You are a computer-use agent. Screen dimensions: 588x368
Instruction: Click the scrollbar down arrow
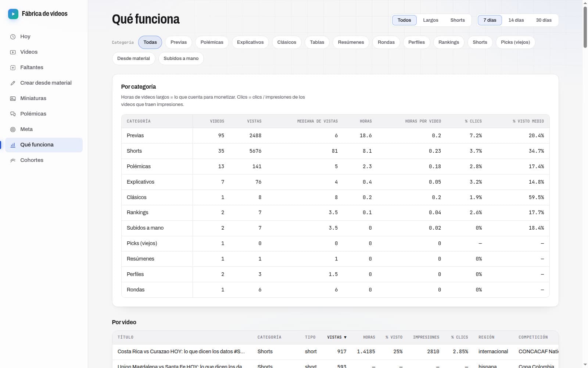[x=585, y=365]
